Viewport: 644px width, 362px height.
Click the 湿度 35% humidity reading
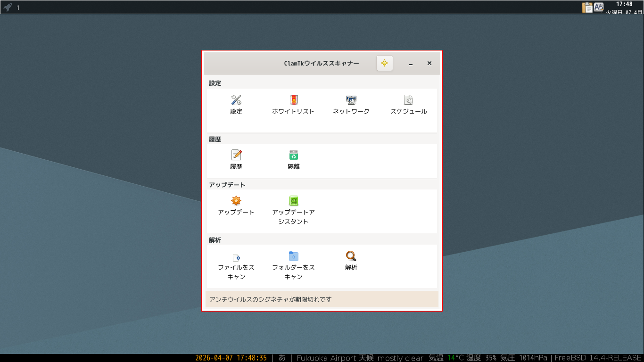pyautogui.click(x=482, y=358)
